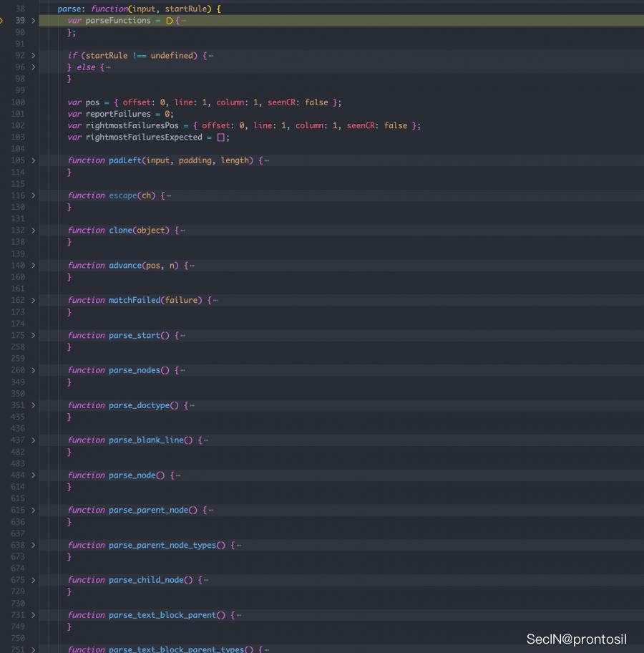Viewport: 644px width, 653px height.
Task: Expand the fold chevron beside line 616
Action: [33, 510]
